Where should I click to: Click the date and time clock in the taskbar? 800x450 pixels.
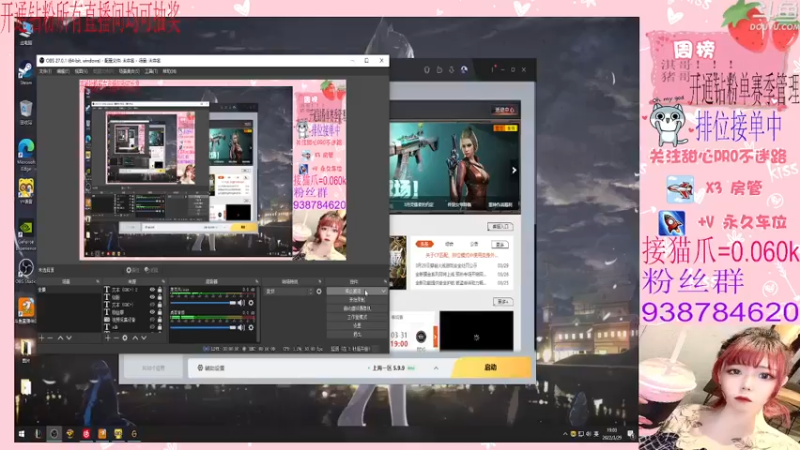click(x=611, y=434)
